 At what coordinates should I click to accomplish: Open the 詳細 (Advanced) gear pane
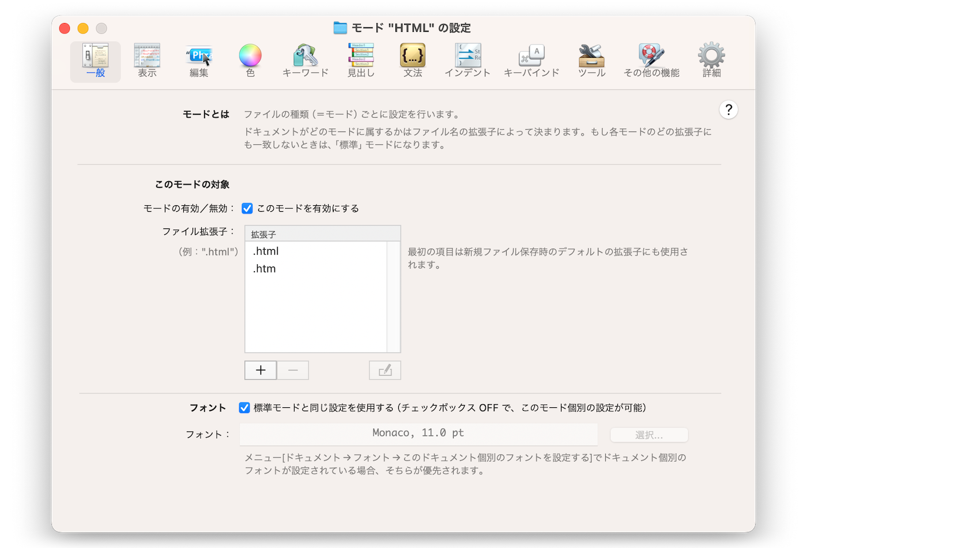click(711, 61)
